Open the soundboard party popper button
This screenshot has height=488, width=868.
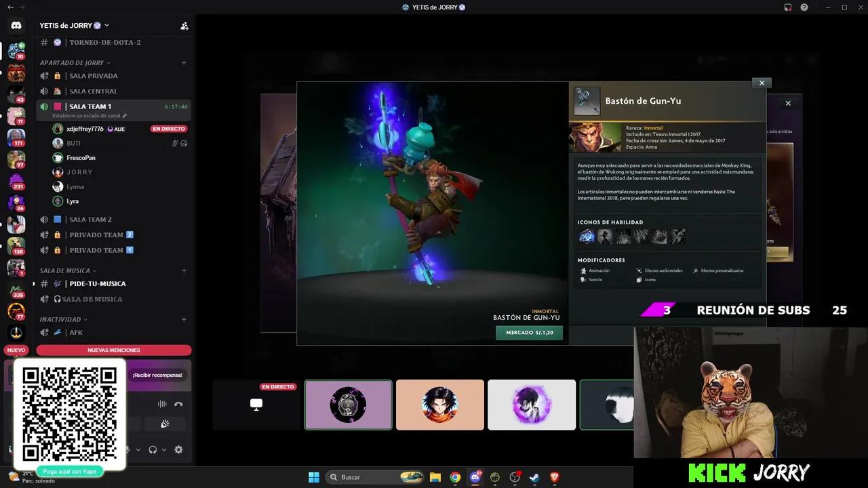(x=165, y=424)
